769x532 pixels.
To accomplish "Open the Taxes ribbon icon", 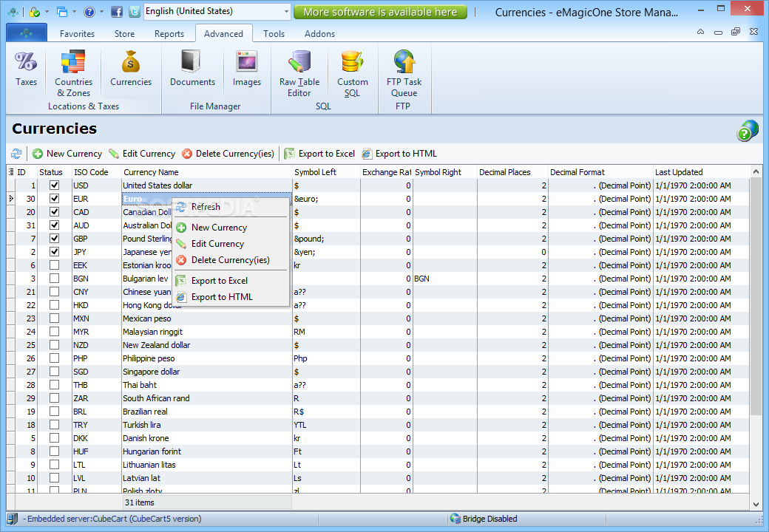I will [26, 69].
